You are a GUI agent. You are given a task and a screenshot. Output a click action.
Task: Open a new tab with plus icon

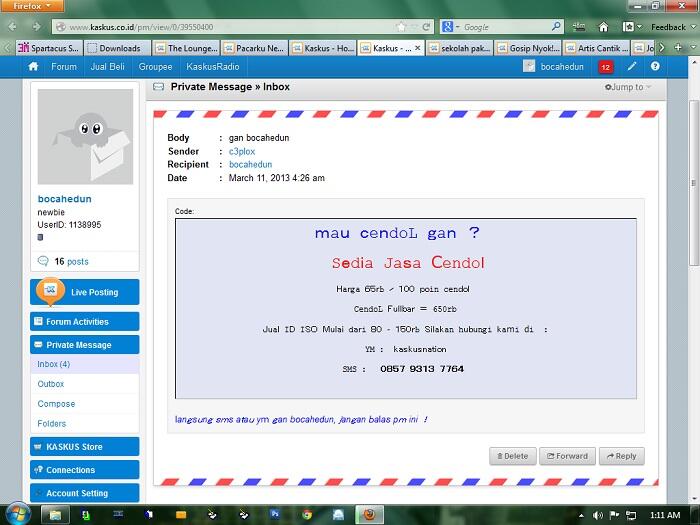tap(678, 47)
